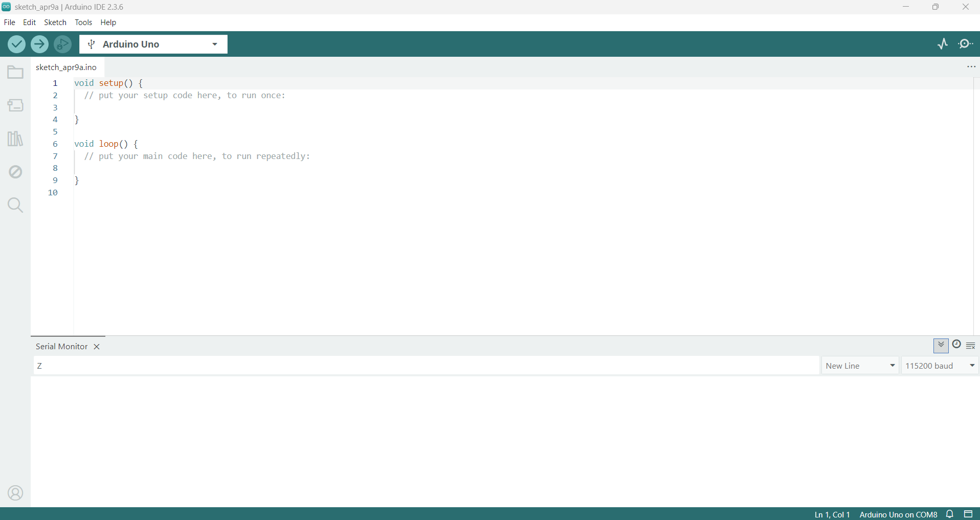The height and width of the screenshot is (520, 980).
Task: Click Arduino Uno on COM8 status text
Action: pyautogui.click(x=898, y=514)
